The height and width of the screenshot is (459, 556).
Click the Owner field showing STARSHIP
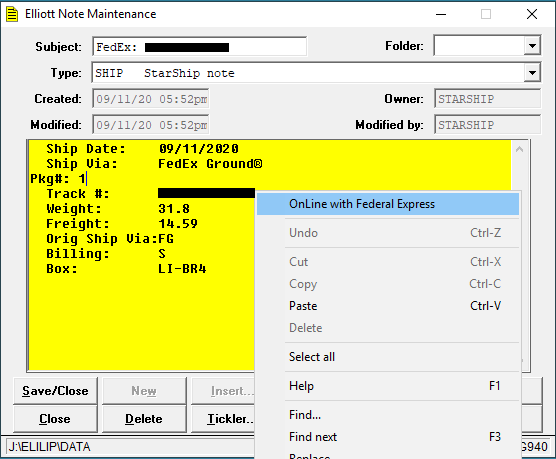[x=488, y=99]
